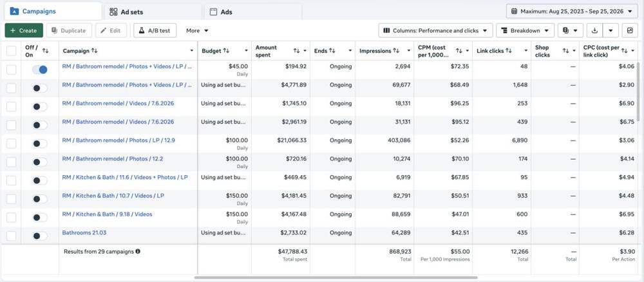
Task: Switch to the Campaigns tab
Action: pos(53,11)
